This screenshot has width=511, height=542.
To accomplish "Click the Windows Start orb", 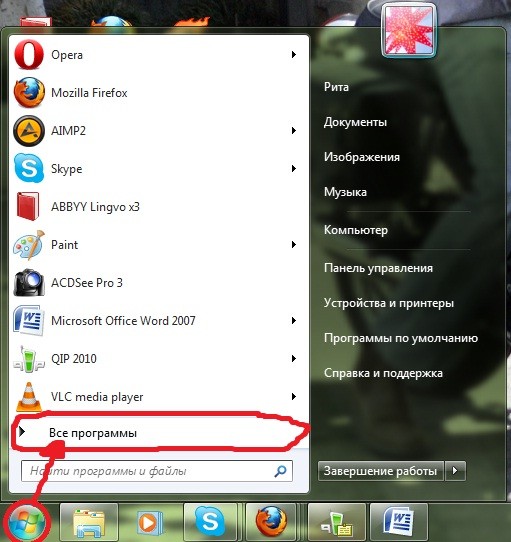I will tap(27, 523).
